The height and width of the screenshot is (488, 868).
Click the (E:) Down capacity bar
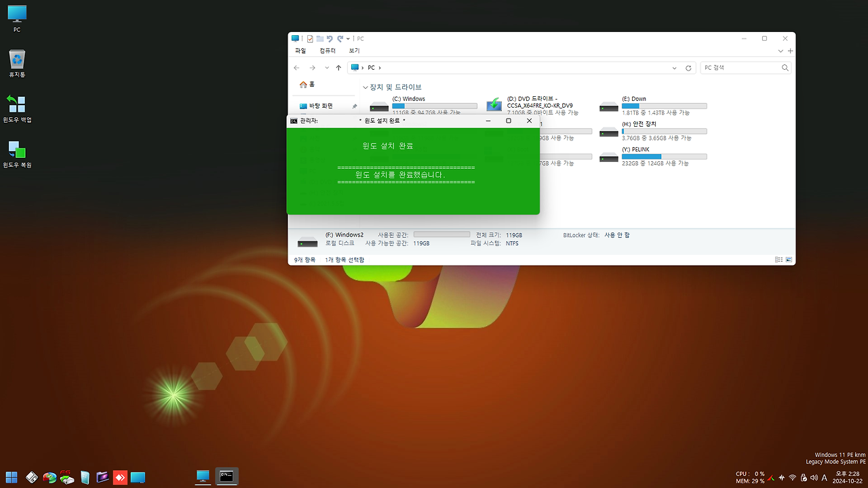(665, 106)
